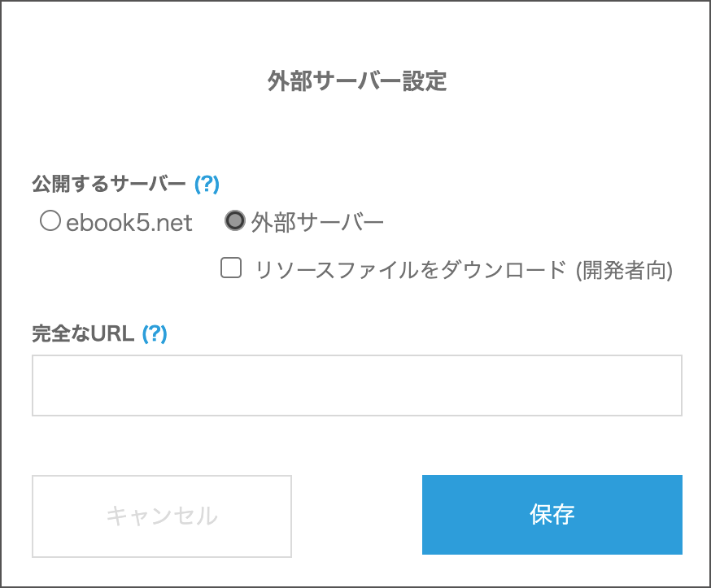
Task: Click the 外部サーバー設定 dialog title
Action: pyautogui.click(x=357, y=81)
